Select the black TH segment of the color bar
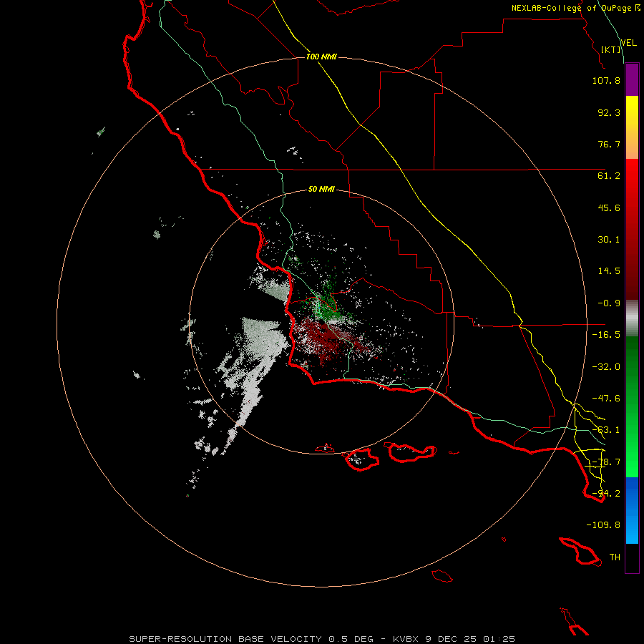644x644 pixels. pos(632,558)
